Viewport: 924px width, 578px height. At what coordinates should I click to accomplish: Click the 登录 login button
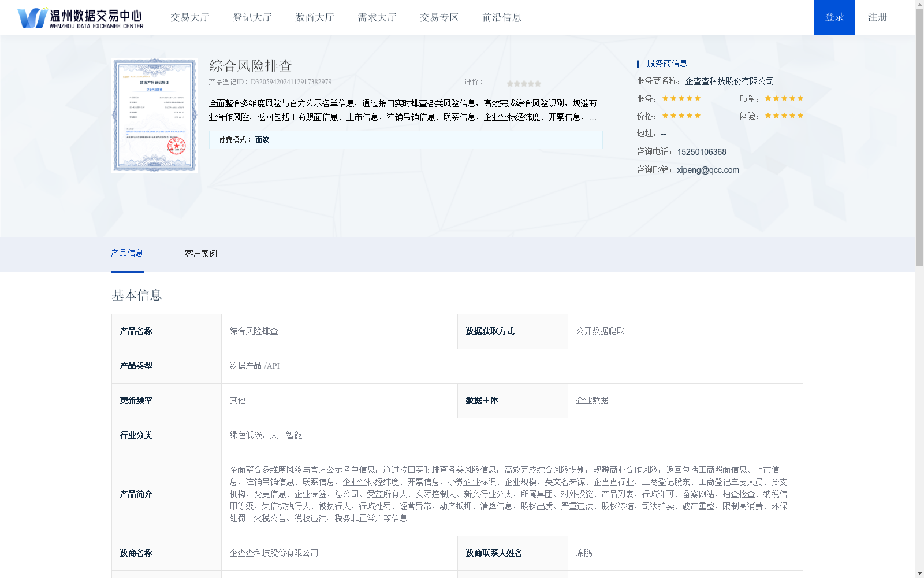[834, 17]
